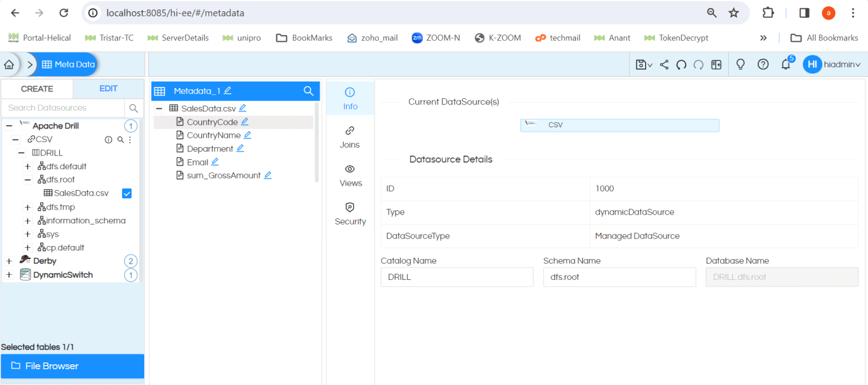Open the TokenDecrypt bookmark
This screenshot has height=385, width=868.
pos(676,38)
